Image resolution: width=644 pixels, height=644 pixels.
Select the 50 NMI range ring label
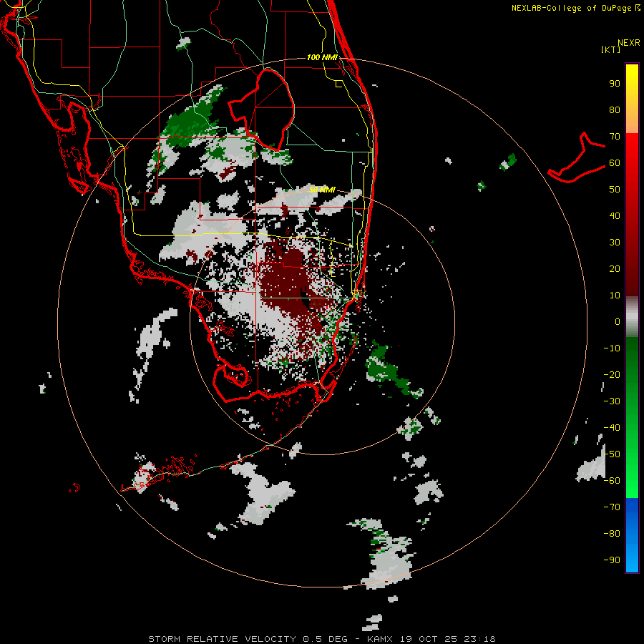[322, 190]
